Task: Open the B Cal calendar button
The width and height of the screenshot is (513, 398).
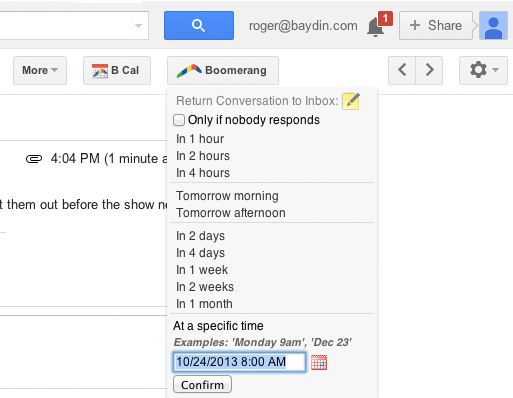Action: pyautogui.click(x=117, y=70)
